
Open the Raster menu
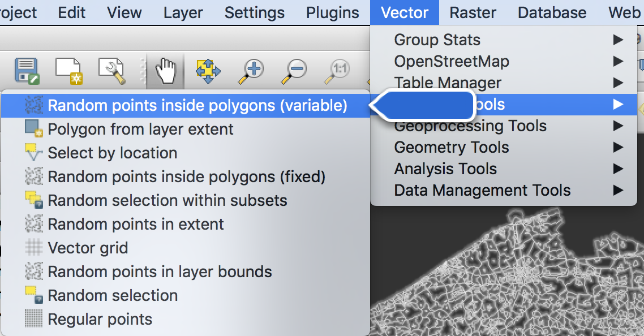tap(473, 13)
